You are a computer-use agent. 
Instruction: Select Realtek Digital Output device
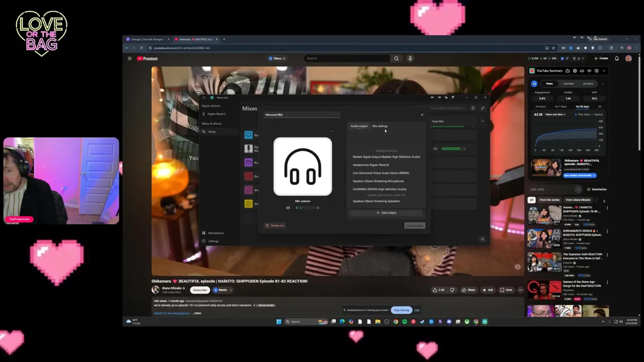point(386,157)
